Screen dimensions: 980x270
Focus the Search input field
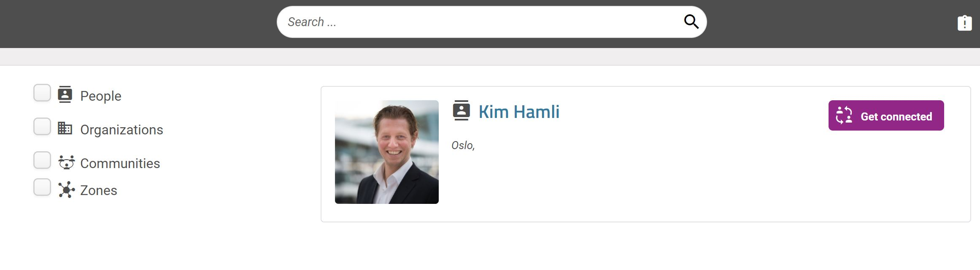pos(481,22)
